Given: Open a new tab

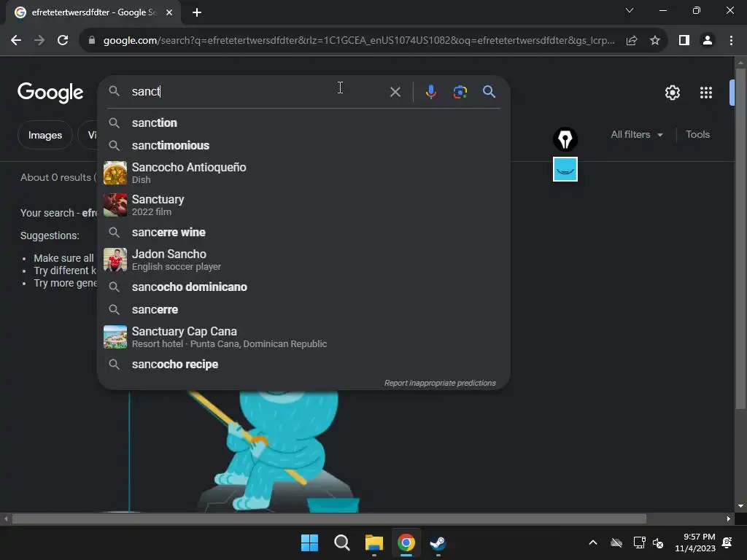Looking at the screenshot, I should click(x=197, y=12).
